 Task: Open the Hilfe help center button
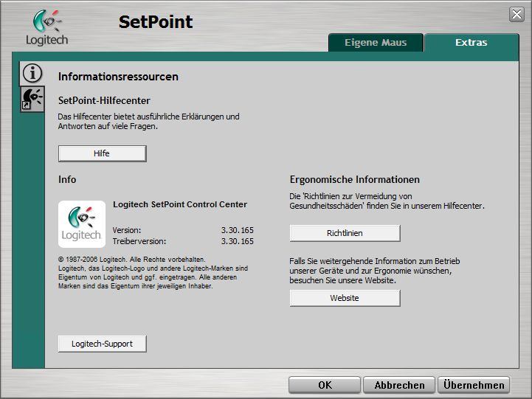coord(102,153)
